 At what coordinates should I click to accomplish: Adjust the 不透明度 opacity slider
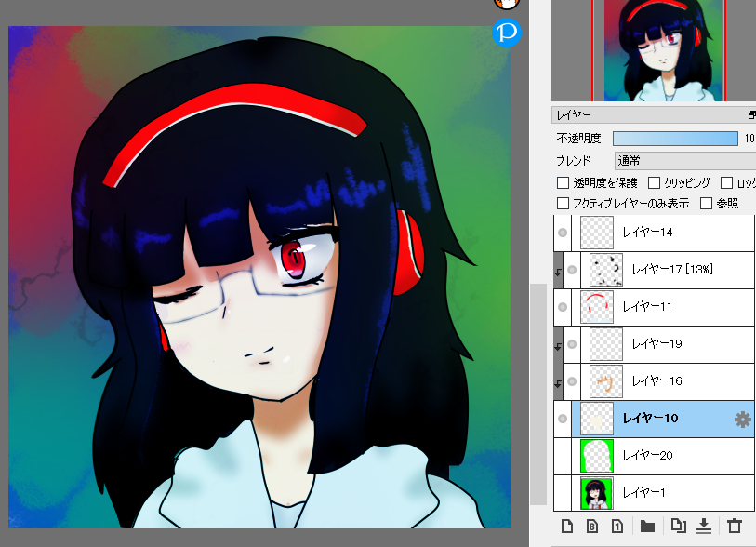pyautogui.click(x=675, y=139)
